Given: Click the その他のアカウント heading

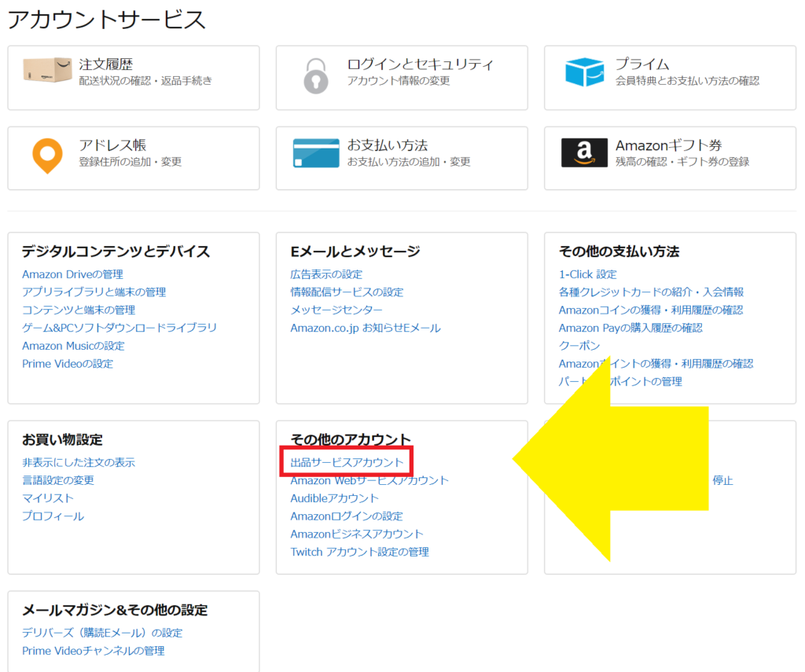Looking at the screenshot, I should point(351,439).
